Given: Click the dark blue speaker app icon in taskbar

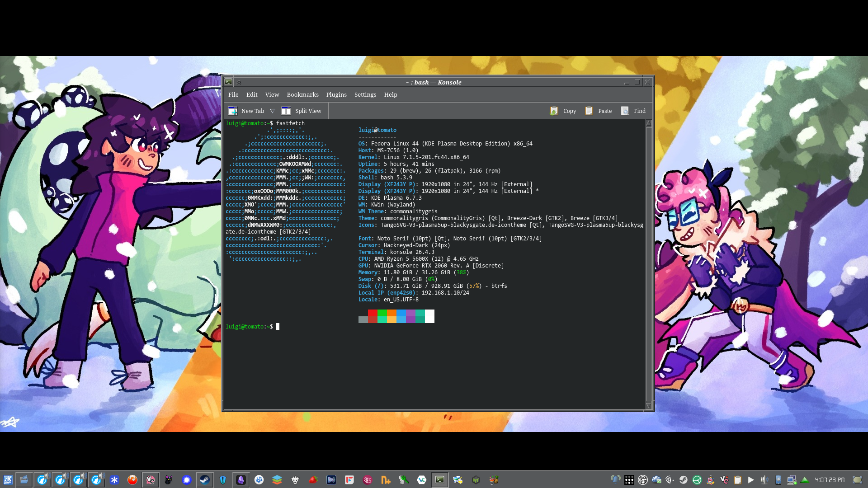Looking at the screenshot, I should (331, 480).
